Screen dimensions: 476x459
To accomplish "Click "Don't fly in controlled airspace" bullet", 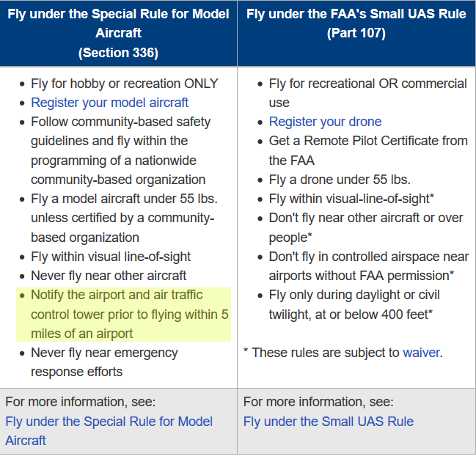I will 368,257.
